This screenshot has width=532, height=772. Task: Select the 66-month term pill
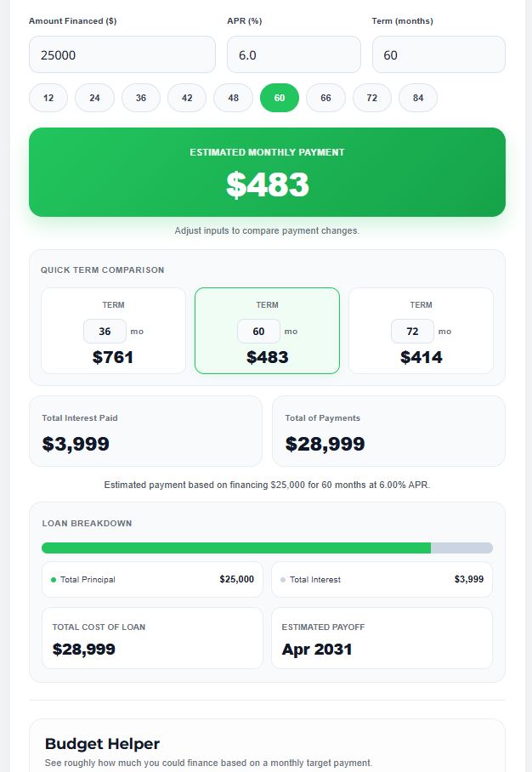click(325, 98)
